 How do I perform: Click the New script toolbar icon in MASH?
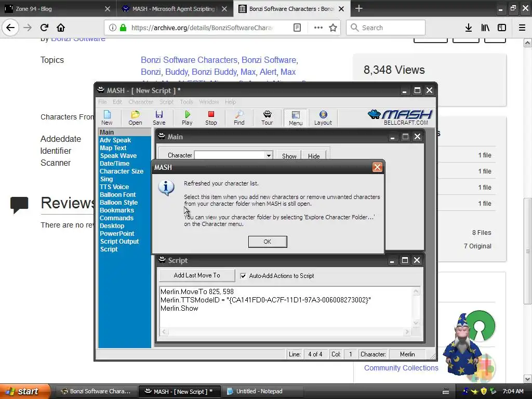click(x=107, y=118)
